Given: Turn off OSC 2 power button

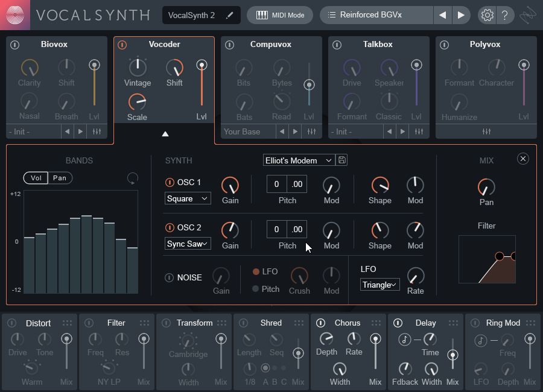Looking at the screenshot, I should [x=170, y=227].
